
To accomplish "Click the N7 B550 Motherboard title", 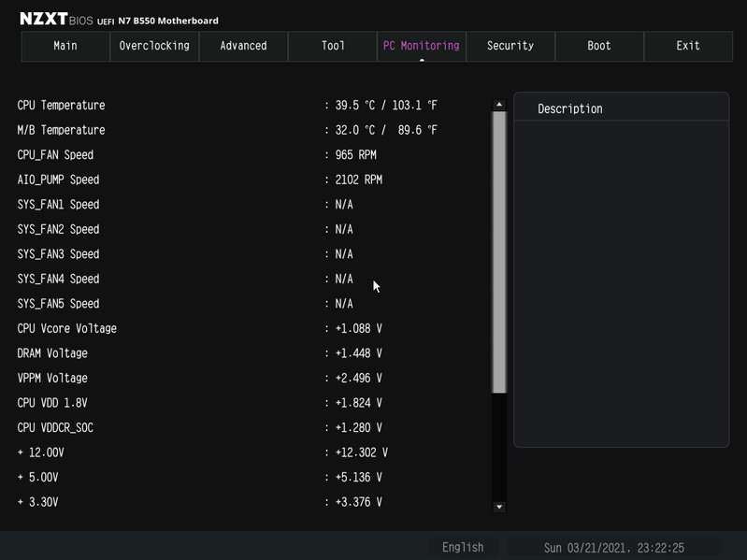I will [x=168, y=21].
